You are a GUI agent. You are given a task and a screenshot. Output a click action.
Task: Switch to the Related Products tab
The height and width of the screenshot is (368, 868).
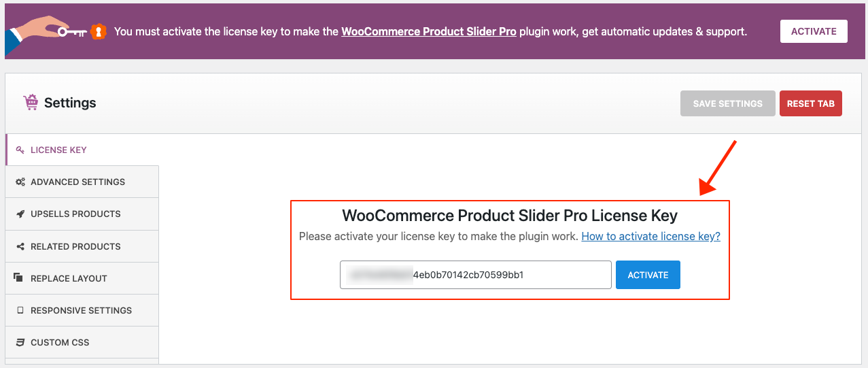click(75, 247)
